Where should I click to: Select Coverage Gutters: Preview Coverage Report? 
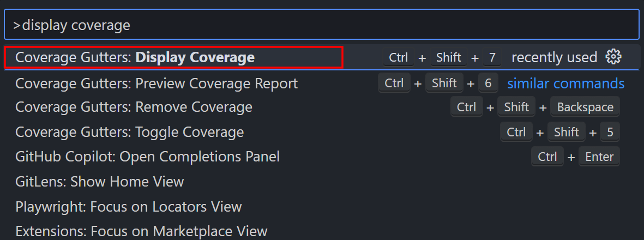[x=322, y=83]
